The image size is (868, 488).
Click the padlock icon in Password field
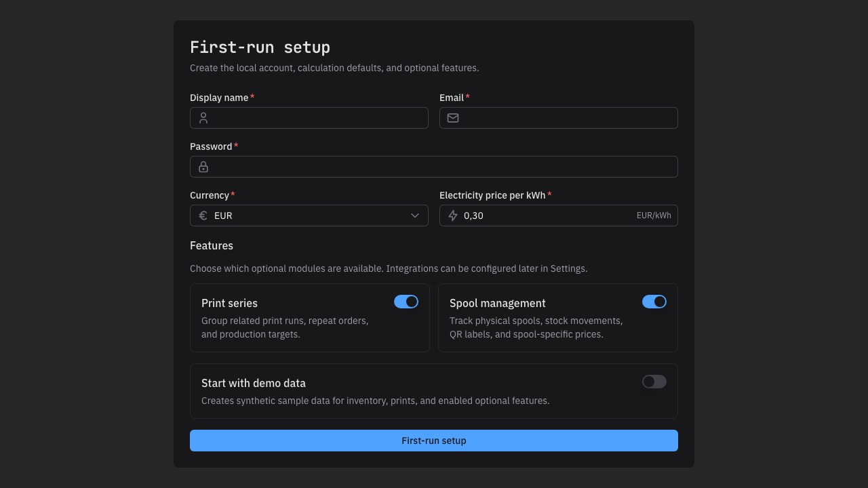pyautogui.click(x=203, y=167)
